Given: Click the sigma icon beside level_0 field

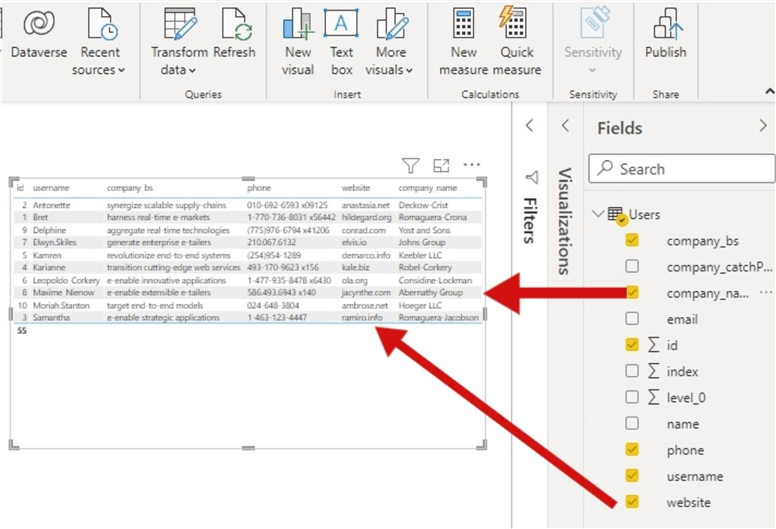Looking at the screenshot, I should coord(654,397).
